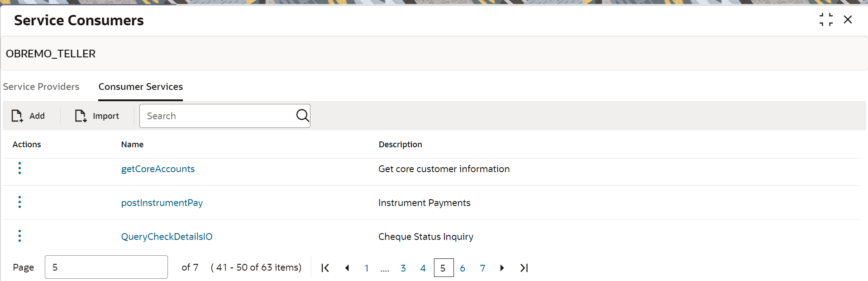Click the search magnifier icon
This screenshot has width=868, height=281.
[303, 116]
